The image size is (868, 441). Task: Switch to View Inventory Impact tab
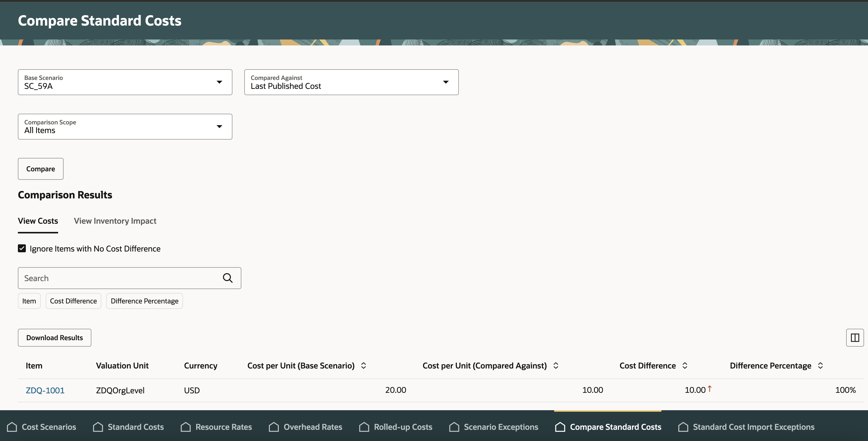[x=115, y=221]
